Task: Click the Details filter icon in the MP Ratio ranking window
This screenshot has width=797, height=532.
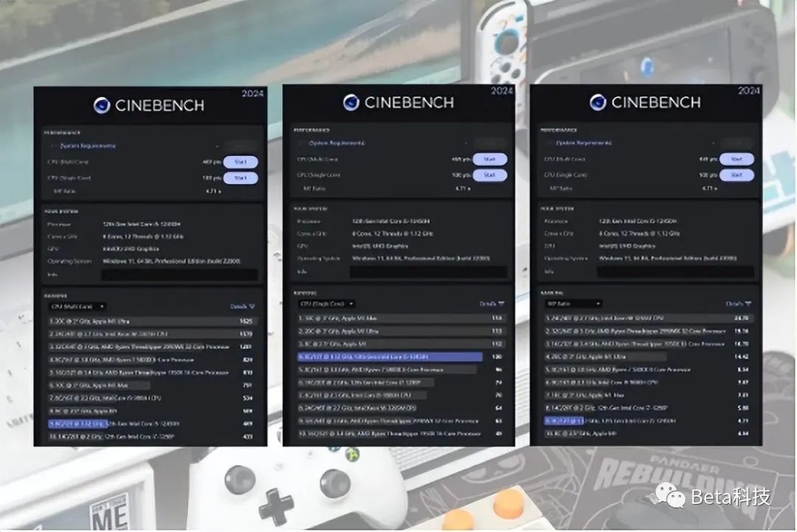Action: click(748, 304)
